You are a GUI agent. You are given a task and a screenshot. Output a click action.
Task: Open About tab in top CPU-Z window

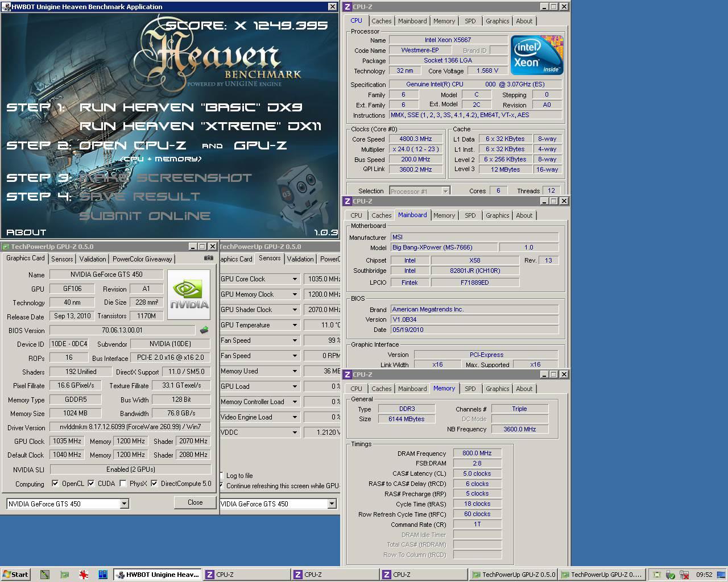(x=524, y=21)
